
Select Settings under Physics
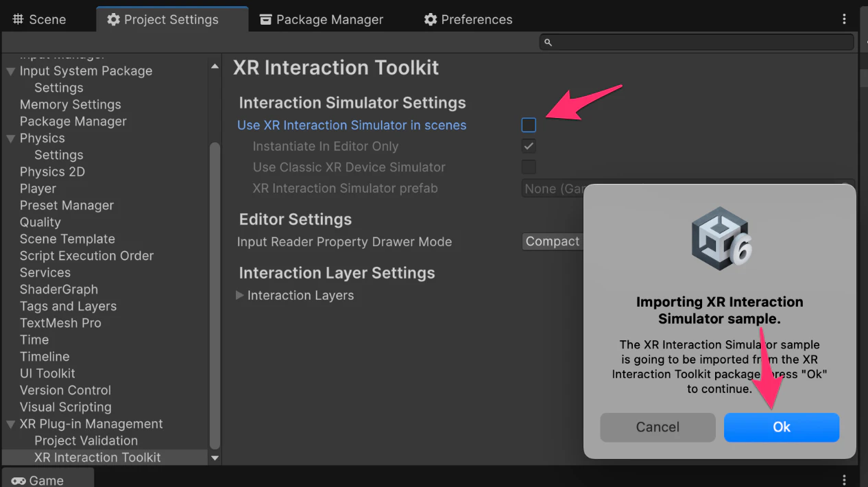[59, 155]
